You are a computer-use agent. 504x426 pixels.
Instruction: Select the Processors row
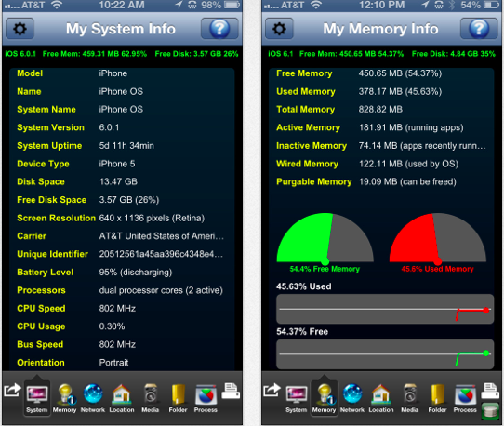[x=122, y=290]
